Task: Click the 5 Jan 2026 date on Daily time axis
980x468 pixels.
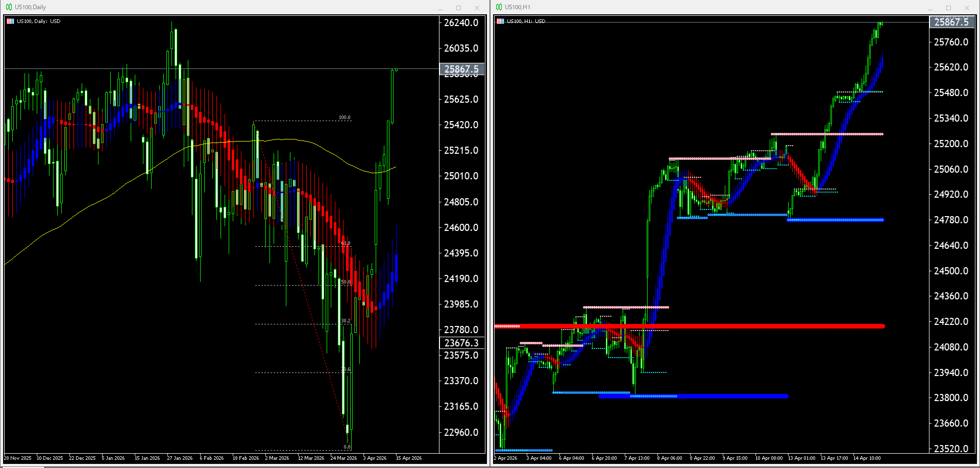Action: [113, 458]
